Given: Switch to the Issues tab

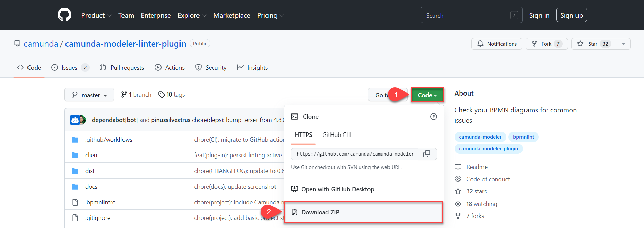Looking at the screenshot, I should (x=70, y=67).
